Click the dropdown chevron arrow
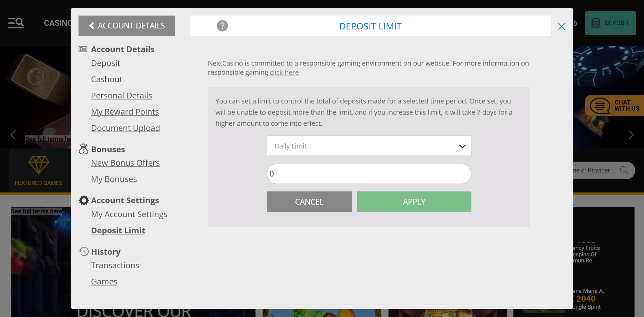This screenshot has height=317, width=644. [x=462, y=146]
